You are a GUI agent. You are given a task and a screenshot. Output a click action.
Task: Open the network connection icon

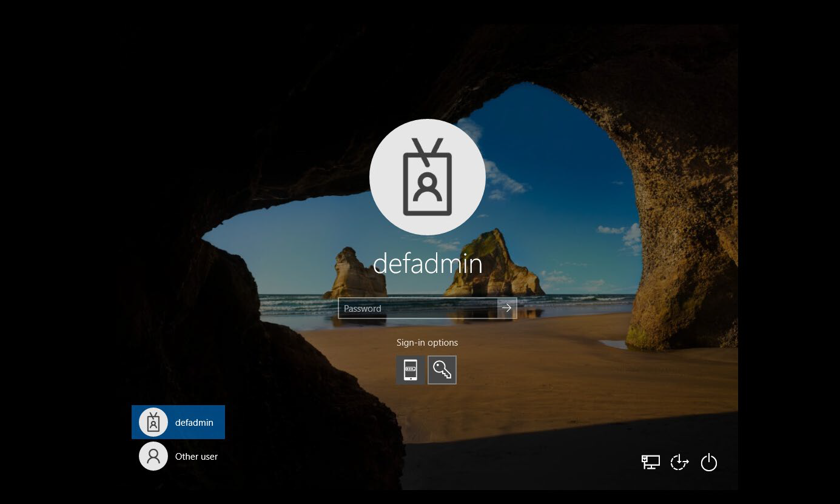click(650, 462)
